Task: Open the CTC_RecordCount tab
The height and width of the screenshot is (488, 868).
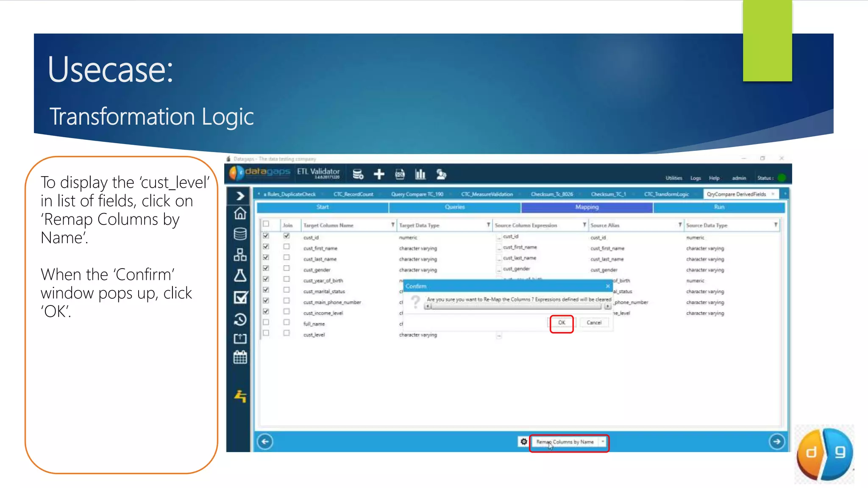Action: [353, 194]
